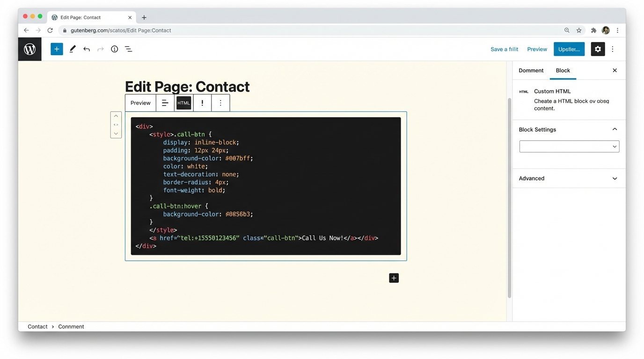This screenshot has width=644, height=359.
Task: Switch to the Document tab
Action: [531, 70]
